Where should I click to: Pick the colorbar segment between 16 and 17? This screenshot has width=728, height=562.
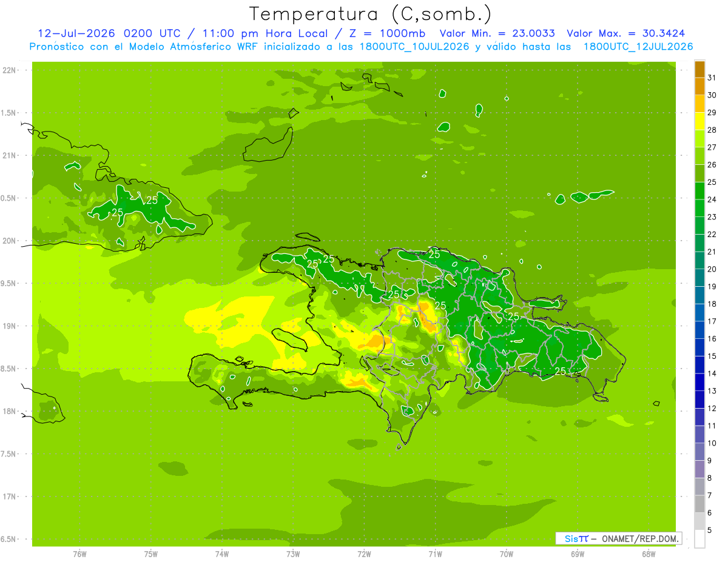699,330
